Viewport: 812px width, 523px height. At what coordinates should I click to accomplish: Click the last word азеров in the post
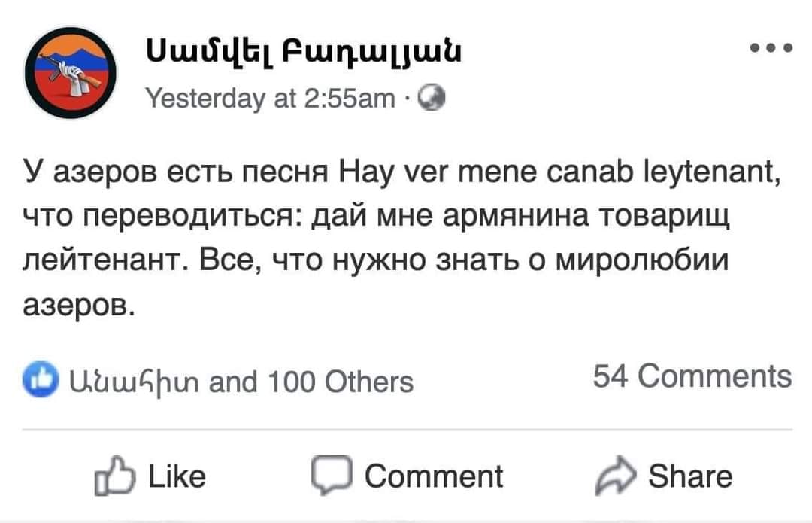tap(79, 306)
